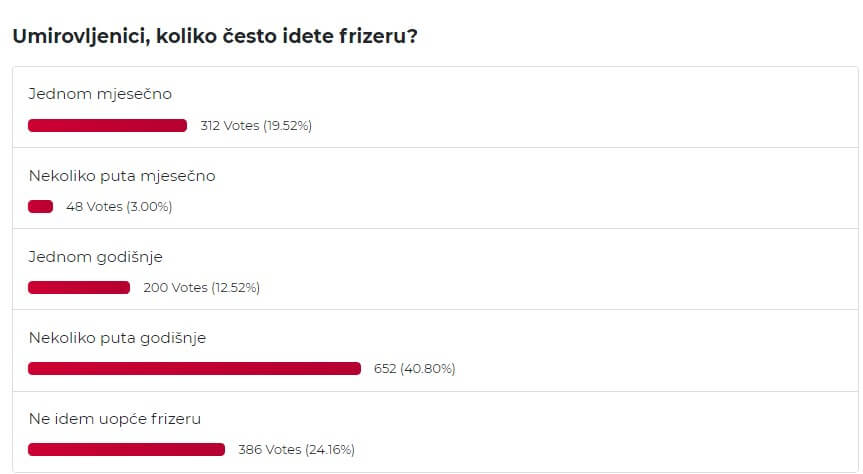Click the empty area in Ne idem uopće row
The height and width of the screenshot is (474, 863).
[605, 432]
